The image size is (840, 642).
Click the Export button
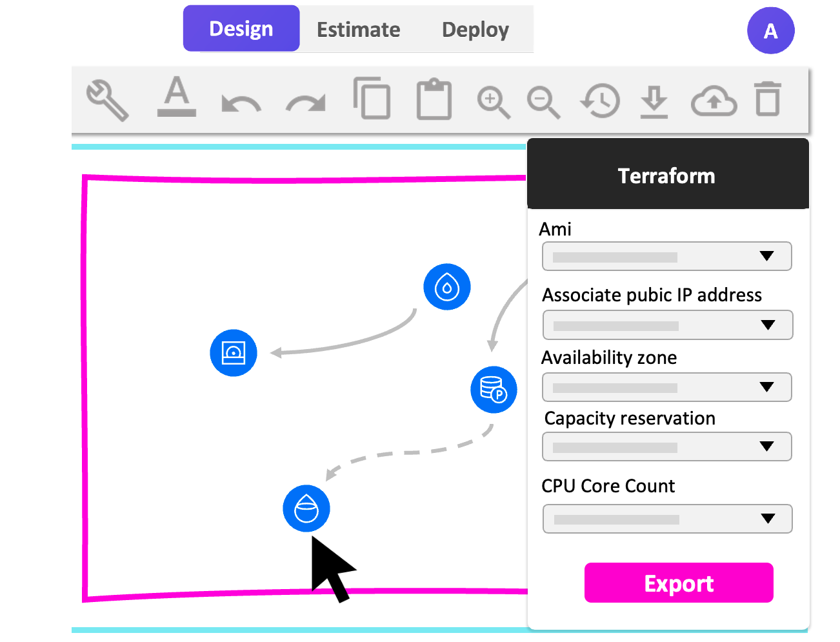pos(678,583)
